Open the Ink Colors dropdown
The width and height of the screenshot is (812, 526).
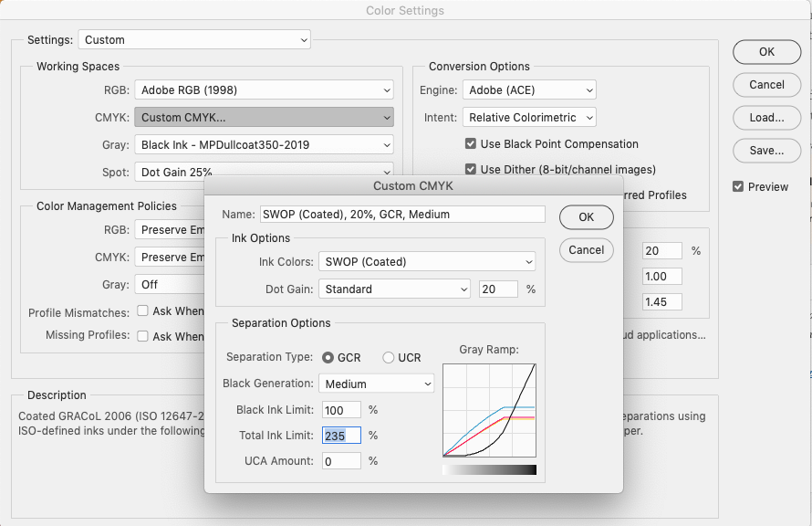(426, 262)
